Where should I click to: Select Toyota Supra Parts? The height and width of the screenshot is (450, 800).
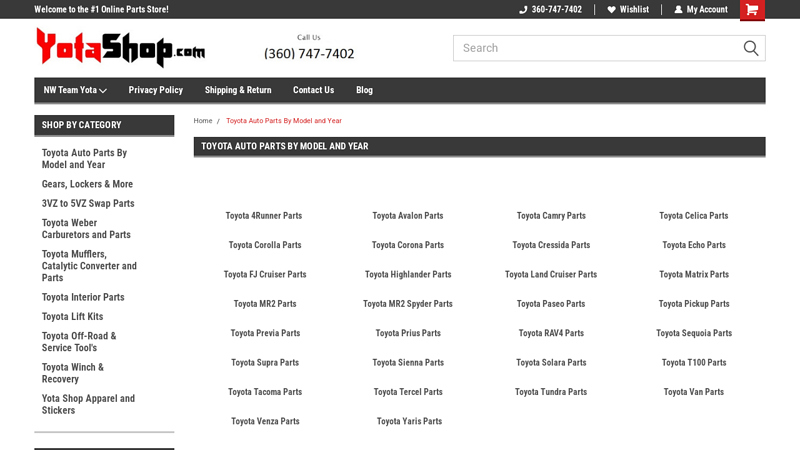click(x=265, y=363)
